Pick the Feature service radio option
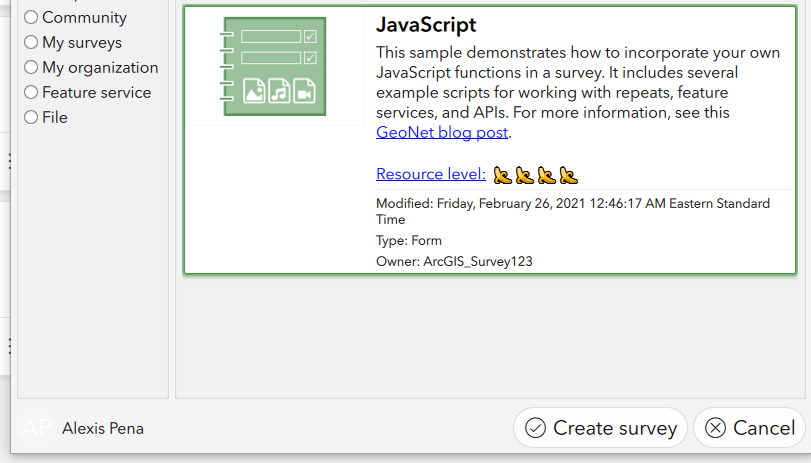The image size is (811, 463). pyautogui.click(x=31, y=93)
